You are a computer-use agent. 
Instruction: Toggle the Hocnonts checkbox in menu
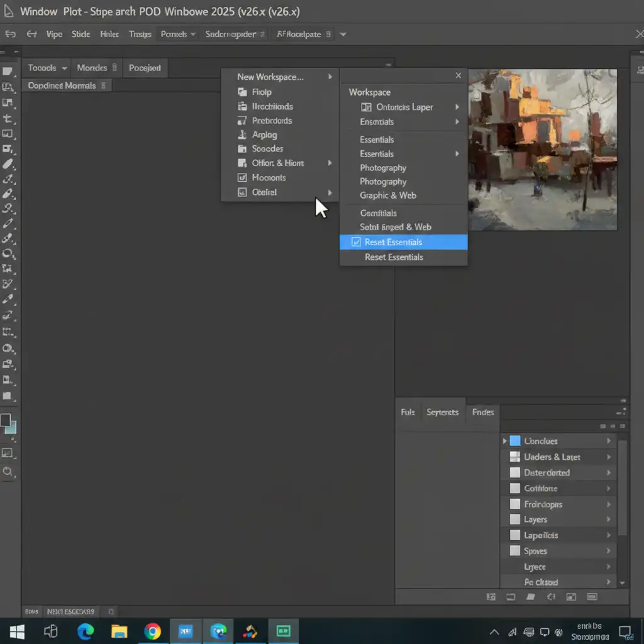(x=242, y=178)
